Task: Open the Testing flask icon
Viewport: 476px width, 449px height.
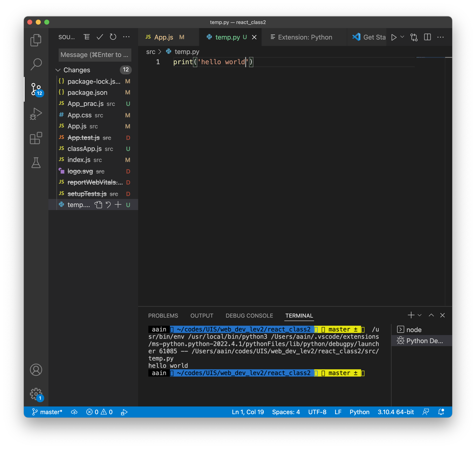Action: pos(36,163)
